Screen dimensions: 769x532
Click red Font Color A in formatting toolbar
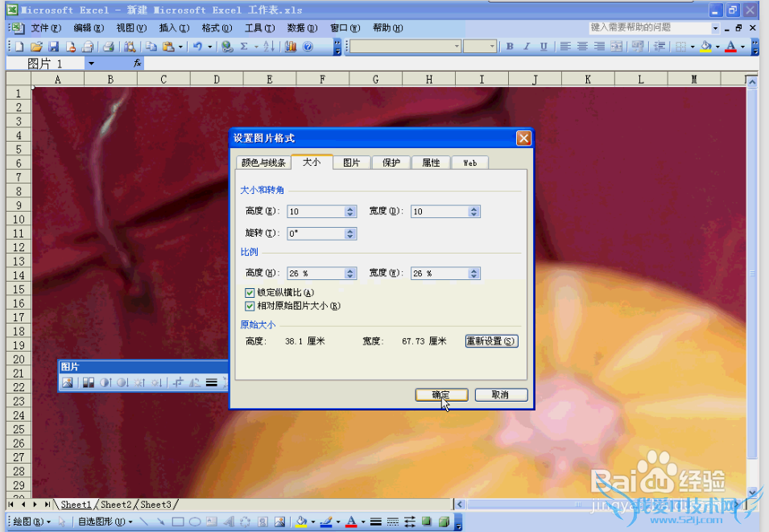(x=730, y=47)
